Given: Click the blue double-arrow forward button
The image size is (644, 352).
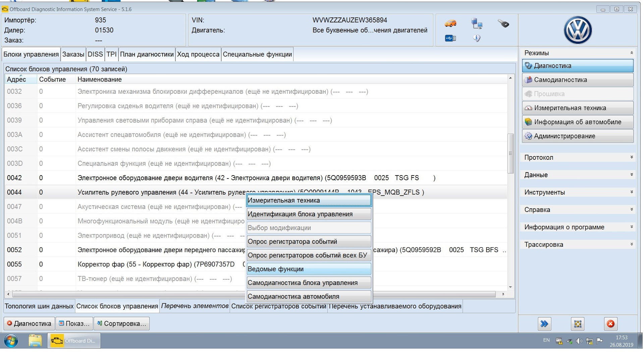Looking at the screenshot, I should pyautogui.click(x=544, y=324).
